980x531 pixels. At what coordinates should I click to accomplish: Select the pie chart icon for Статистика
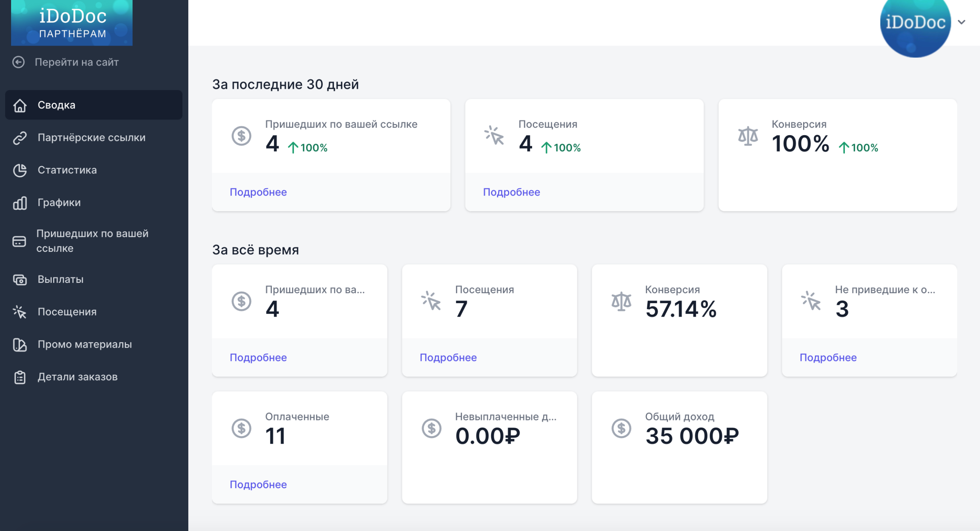(x=20, y=170)
